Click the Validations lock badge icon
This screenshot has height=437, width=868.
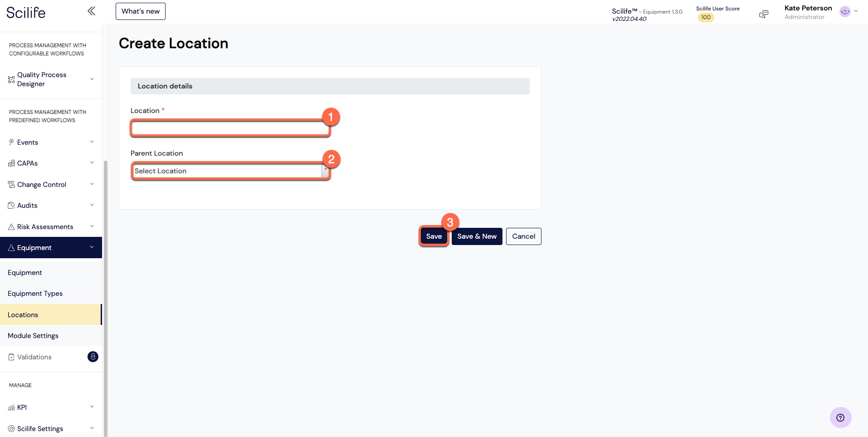(x=93, y=357)
